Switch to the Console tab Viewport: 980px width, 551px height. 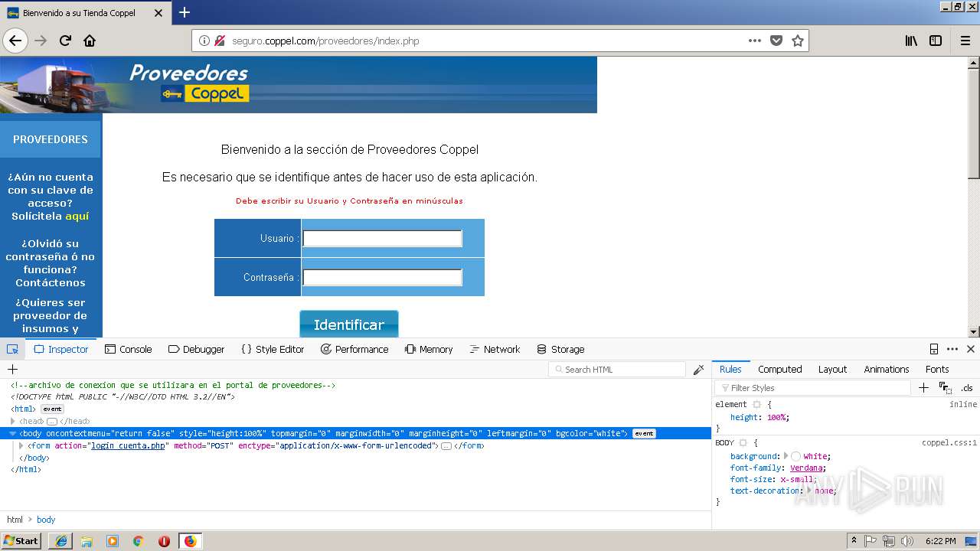129,349
